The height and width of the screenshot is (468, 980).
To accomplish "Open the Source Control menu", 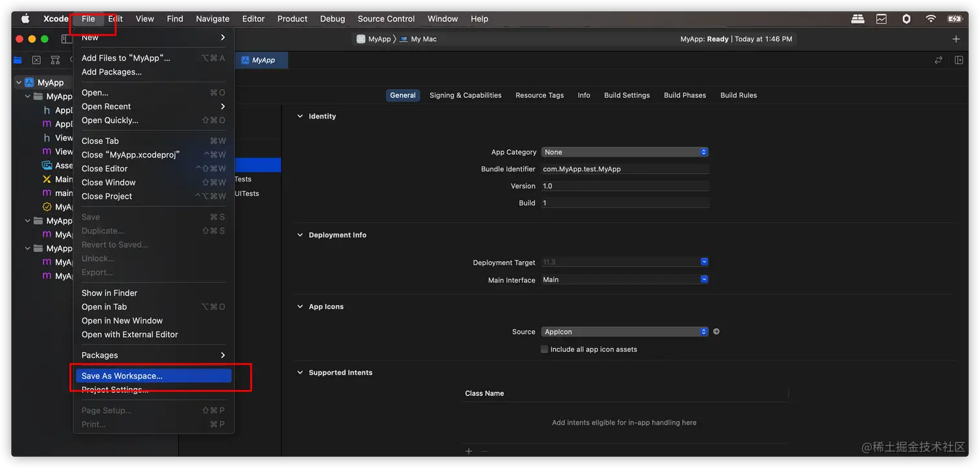I will coord(386,19).
